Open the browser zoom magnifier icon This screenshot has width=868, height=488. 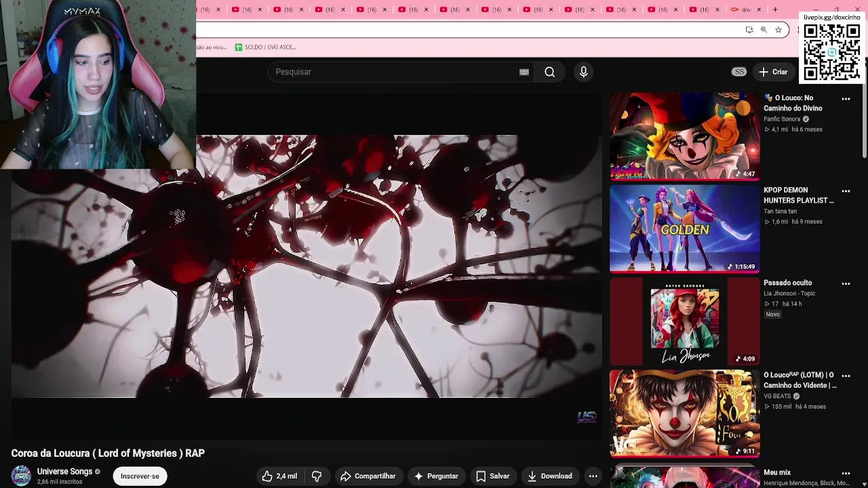[x=764, y=30]
